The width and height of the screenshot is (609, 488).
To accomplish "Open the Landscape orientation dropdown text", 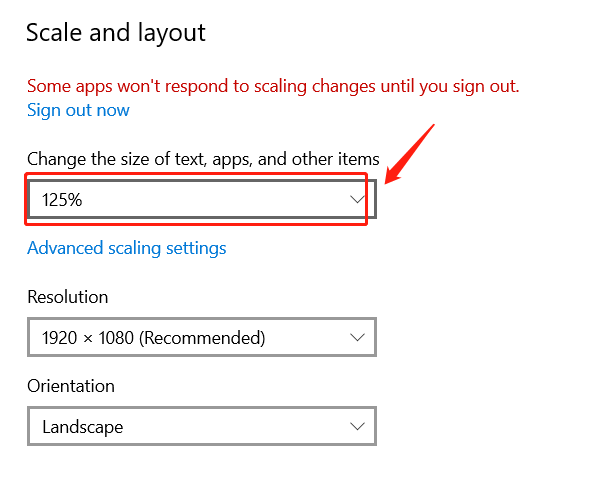I will (82, 427).
